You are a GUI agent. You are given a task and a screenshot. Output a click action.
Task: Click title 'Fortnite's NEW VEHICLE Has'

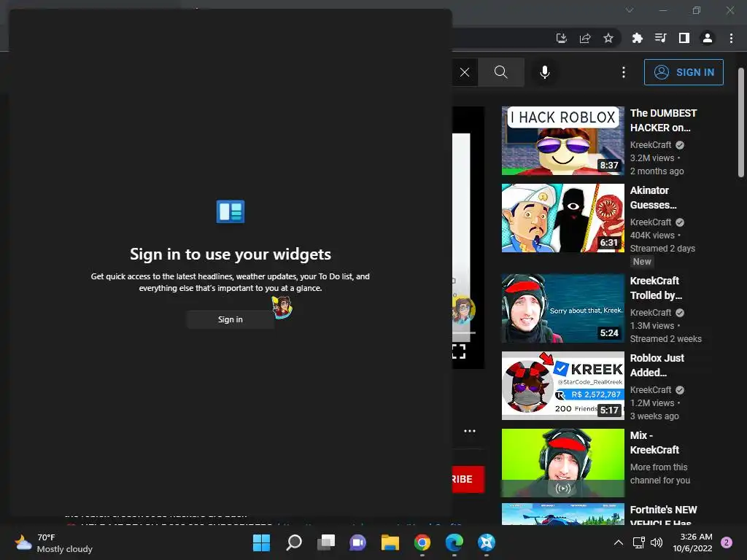(663, 516)
